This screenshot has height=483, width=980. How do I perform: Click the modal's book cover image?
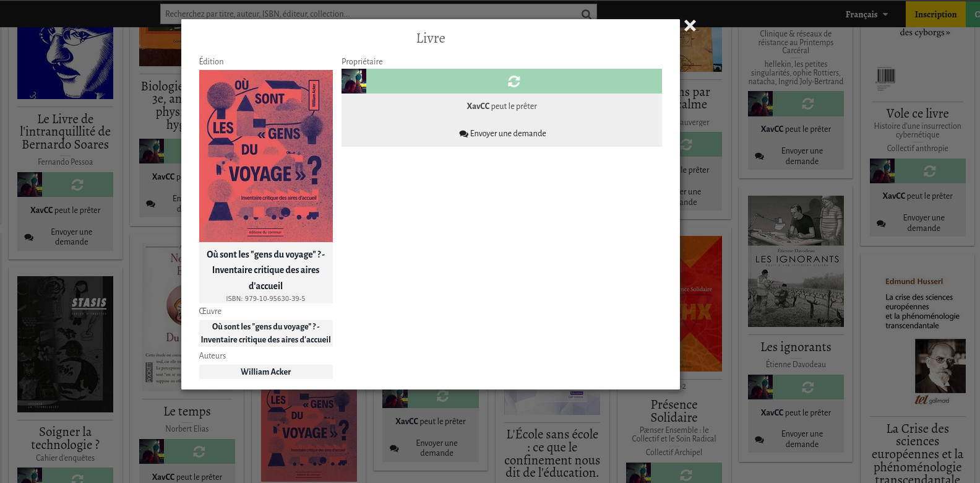[266, 156]
